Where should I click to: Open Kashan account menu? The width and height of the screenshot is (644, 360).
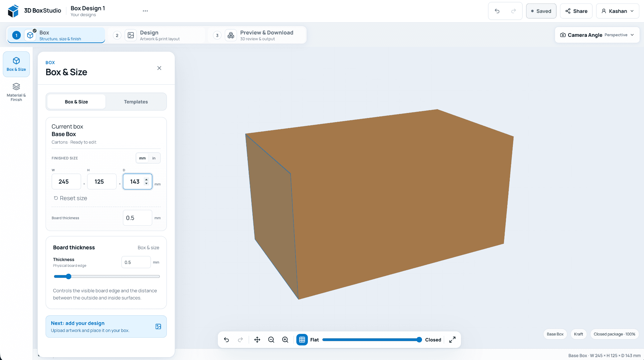coord(618,11)
